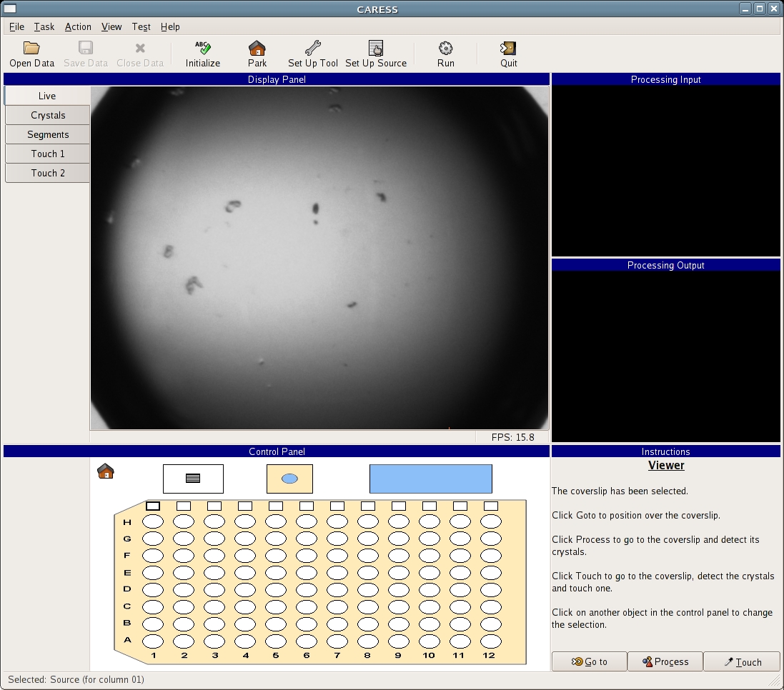Screen dimensions: 784x690
Task: Select the tool rack striped icon box
Action: coord(193,479)
